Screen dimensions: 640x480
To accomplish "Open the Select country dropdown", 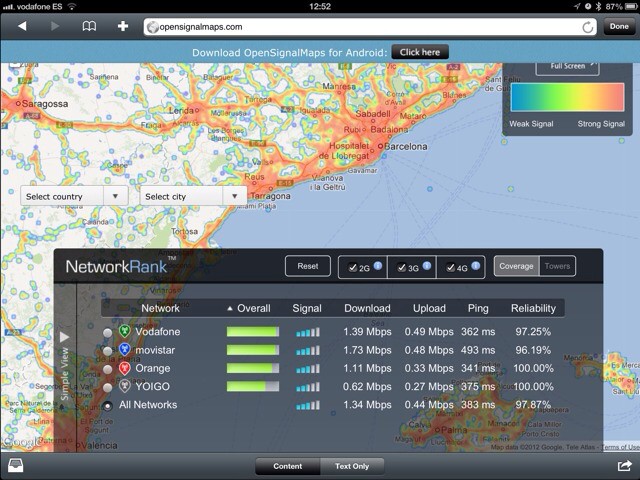I will click(74, 196).
